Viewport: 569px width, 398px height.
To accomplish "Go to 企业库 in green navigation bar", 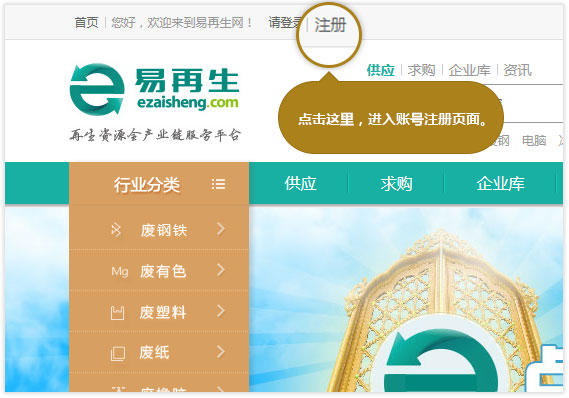I will pyautogui.click(x=500, y=184).
